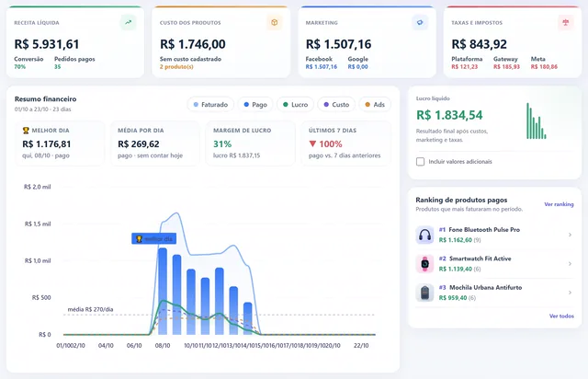Click the scale icon on Taxas e Impostos card

[566, 22]
